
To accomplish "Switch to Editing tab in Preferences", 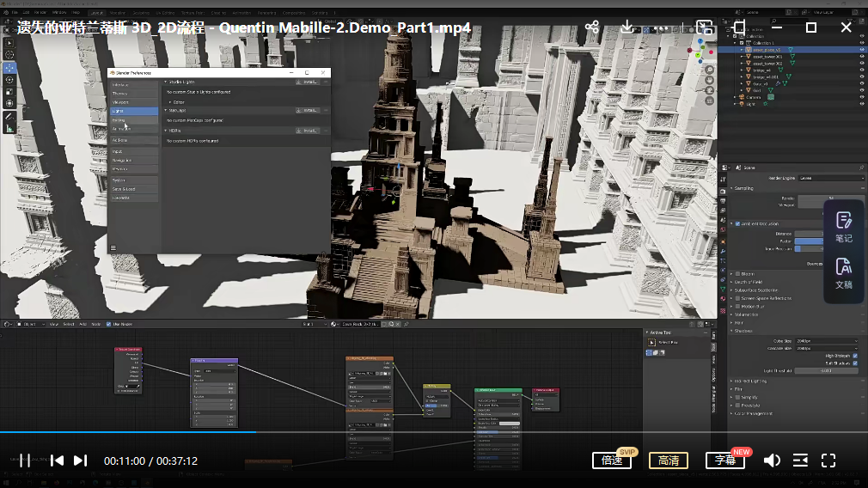I will pyautogui.click(x=134, y=120).
